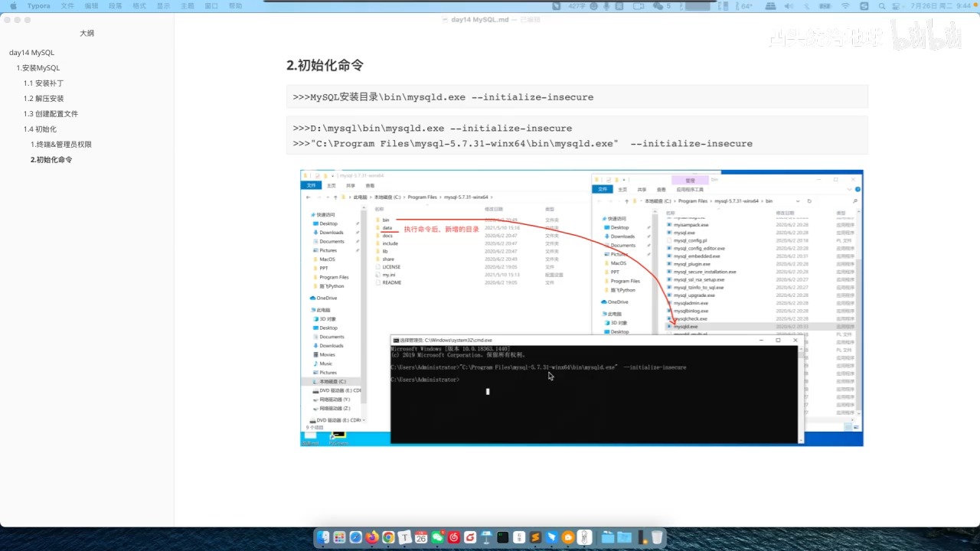Open Finder from the dock
The height and width of the screenshot is (551, 980).
click(323, 538)
